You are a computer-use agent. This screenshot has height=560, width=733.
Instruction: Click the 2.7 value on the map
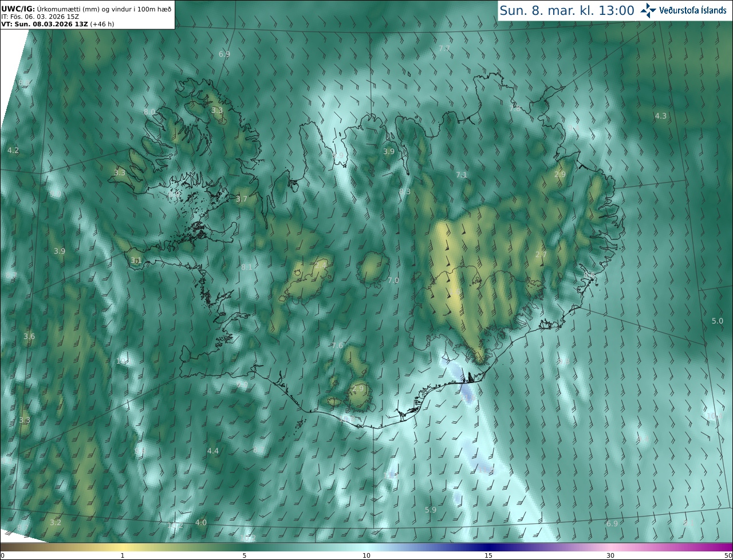(x=541, y=254)
